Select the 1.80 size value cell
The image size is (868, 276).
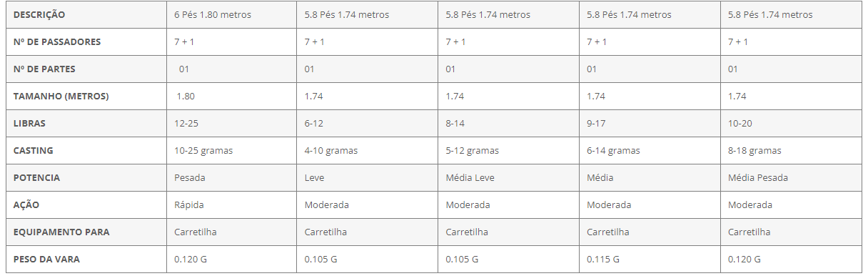pos(231,96)
